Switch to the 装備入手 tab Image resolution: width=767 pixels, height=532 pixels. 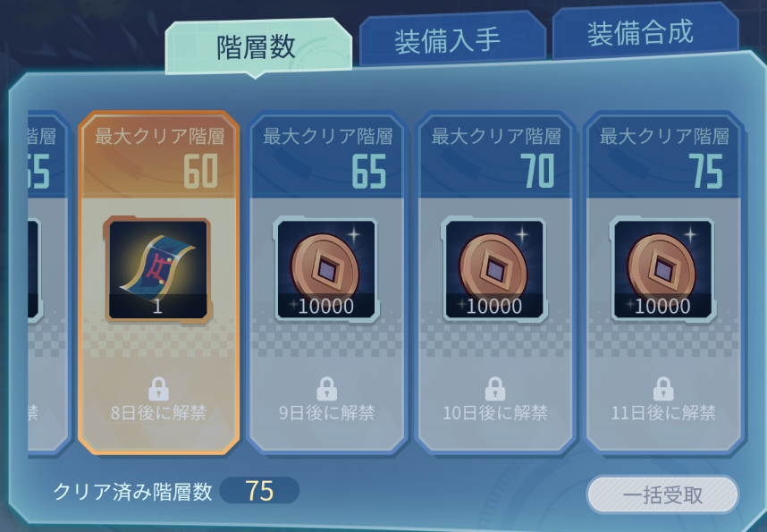click(452, 39)
